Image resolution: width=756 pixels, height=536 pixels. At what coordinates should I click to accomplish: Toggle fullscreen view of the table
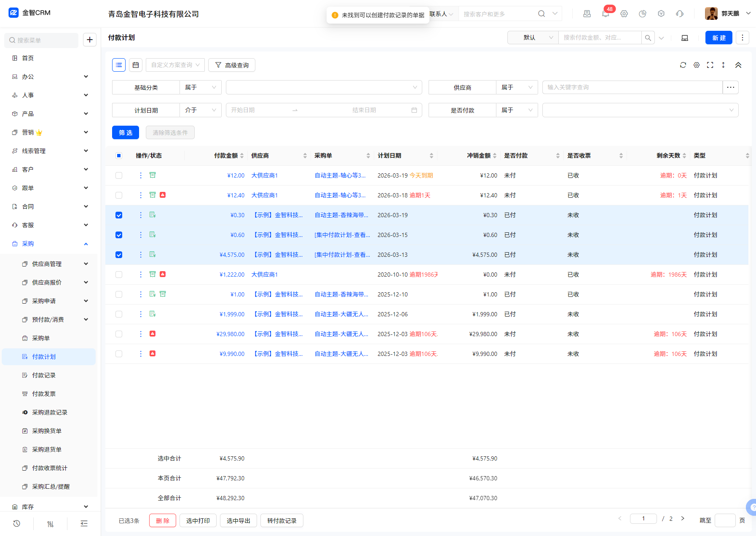[710, 65]
